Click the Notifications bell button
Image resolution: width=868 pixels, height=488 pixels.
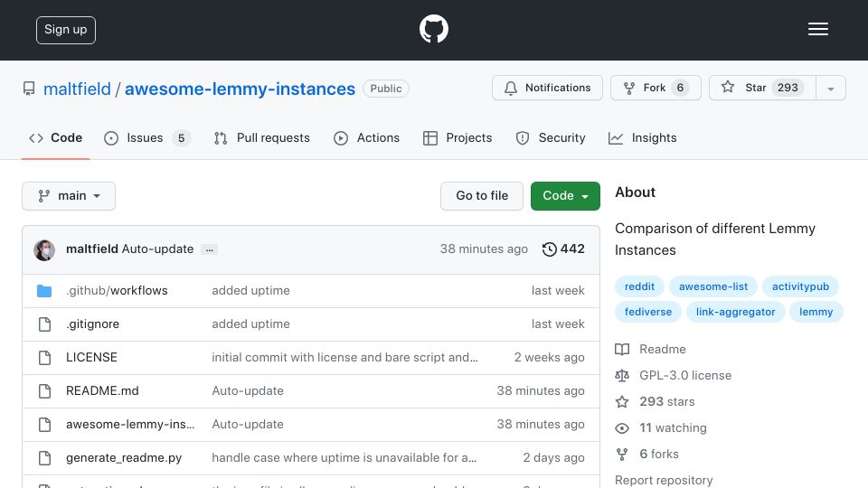[547, 88]
